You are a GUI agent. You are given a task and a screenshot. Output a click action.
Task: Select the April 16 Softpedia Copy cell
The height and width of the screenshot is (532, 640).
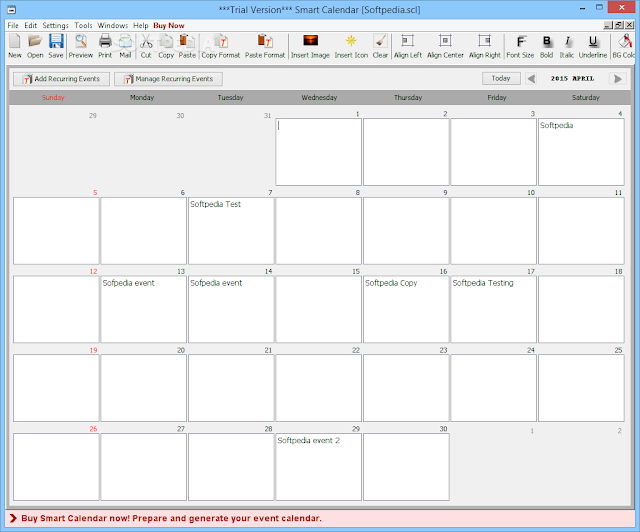[x=406, y=309]
